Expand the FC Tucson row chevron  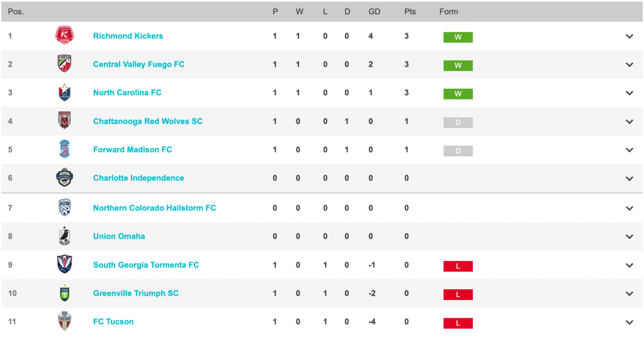click(630, 322)
